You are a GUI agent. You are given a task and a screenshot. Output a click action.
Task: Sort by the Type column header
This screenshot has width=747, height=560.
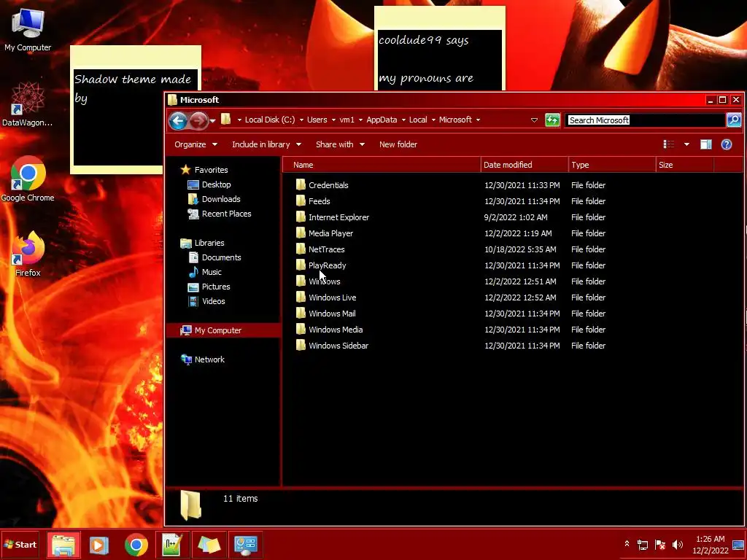tap(612, 165)
